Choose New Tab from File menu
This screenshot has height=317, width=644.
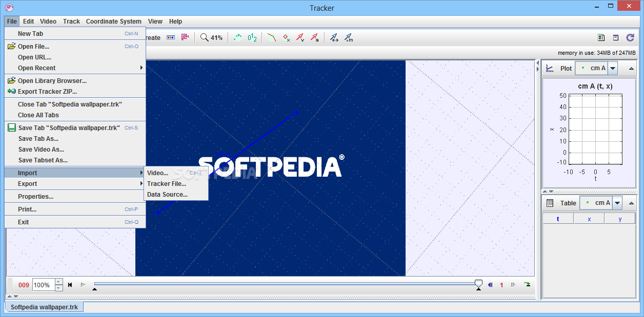click(x=75, y=33)
